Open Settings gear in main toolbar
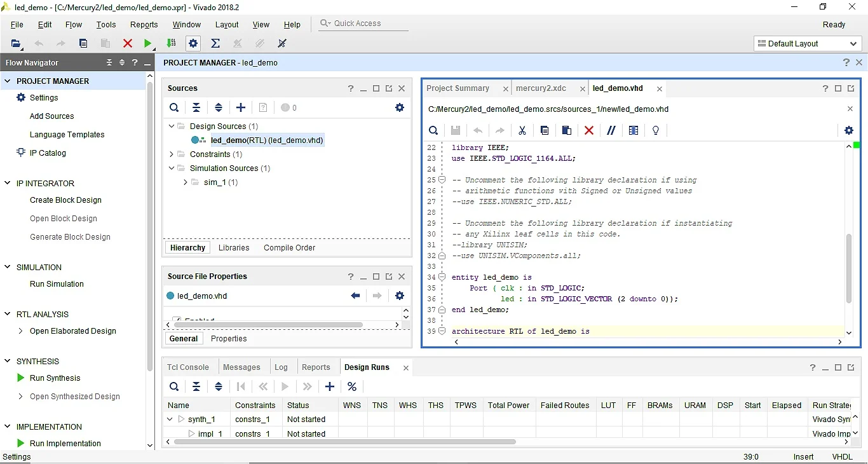This screenshot has width=868, height=464. point(193,43)
